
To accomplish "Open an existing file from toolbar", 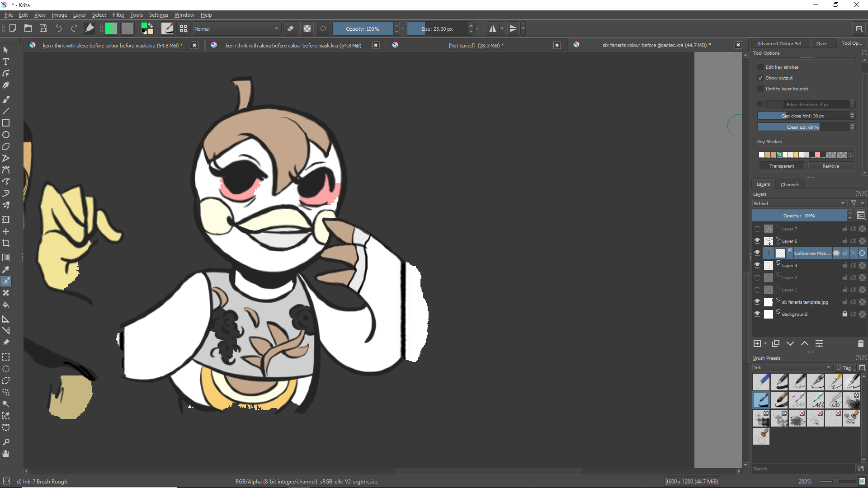I will point(28,28).
